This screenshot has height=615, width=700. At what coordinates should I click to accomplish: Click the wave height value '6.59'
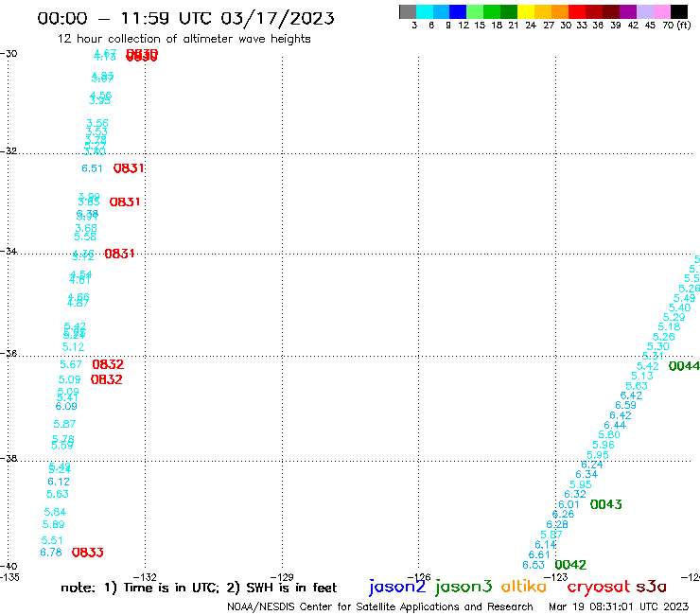[625, 405]
